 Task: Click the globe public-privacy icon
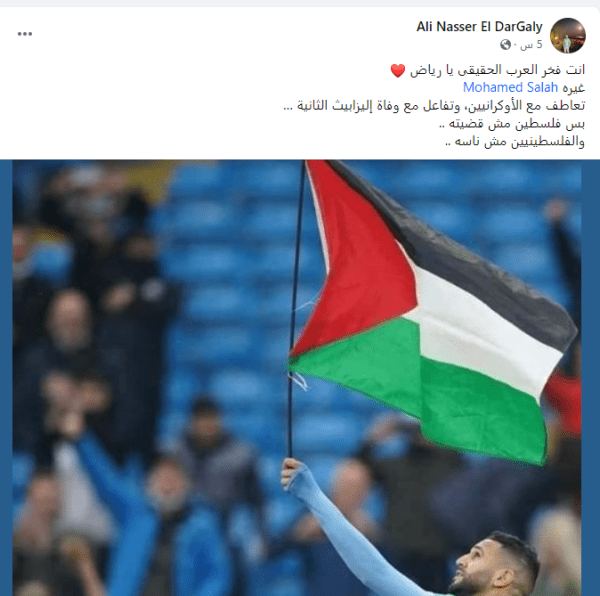pos(505,45)
